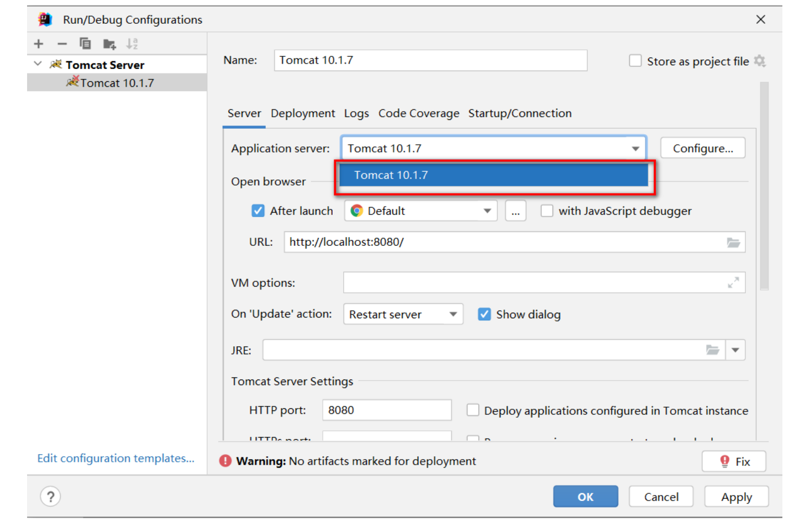Image resolution: width=810 pixels, height=532 pixels.
Task: Click the gear icon beside Store as project file
Action: [x=760, y=61]
